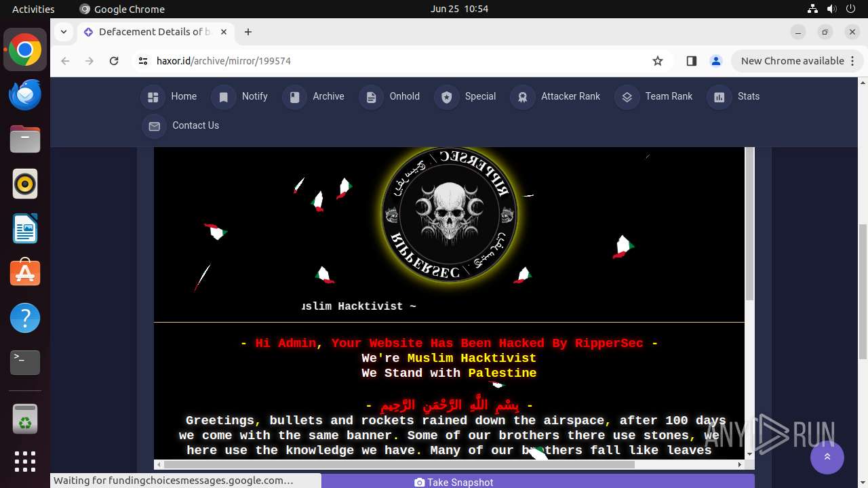Open Help from the dock
This screenshot has width=868, height=488.
pos(25,318)
